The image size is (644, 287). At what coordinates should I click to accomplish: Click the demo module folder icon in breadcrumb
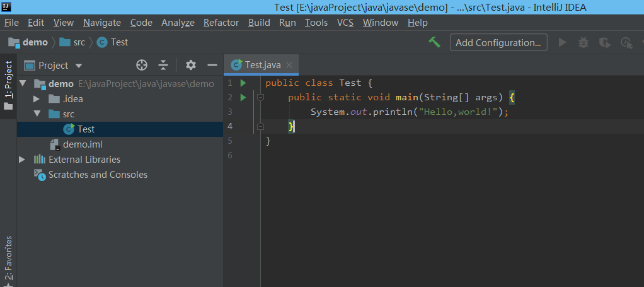(14, 42)
